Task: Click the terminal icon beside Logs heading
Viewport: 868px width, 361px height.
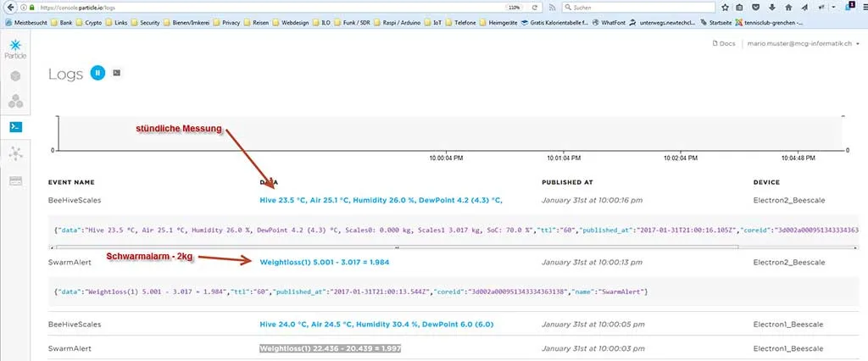Action: click(x=116, y=73)
